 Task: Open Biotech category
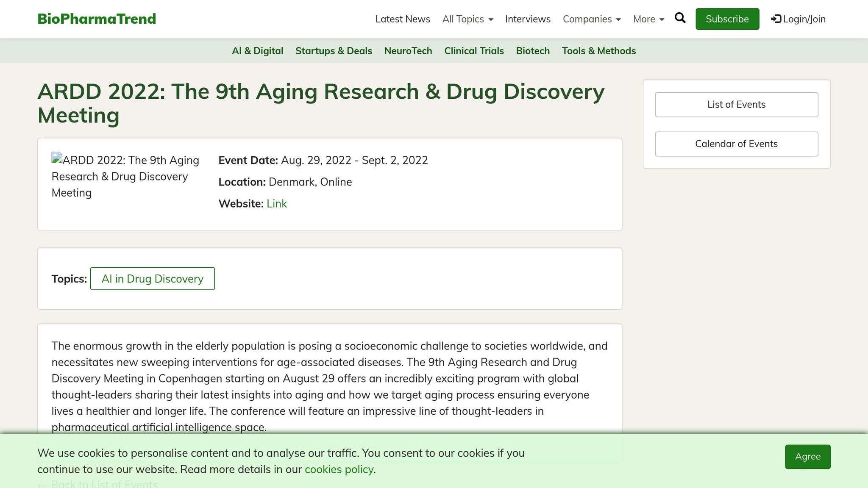[533, 51]
